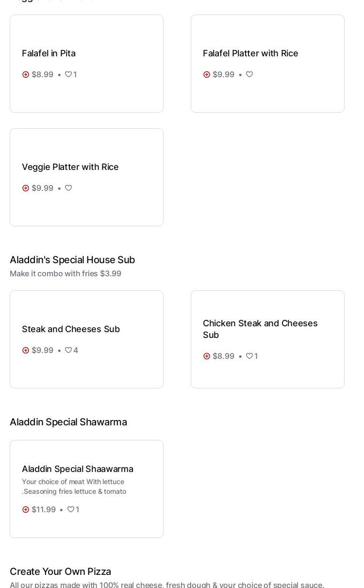The image size is (364, 588).
Task: Click Create Your Own Pizza heading
Action: coord(60,571)
